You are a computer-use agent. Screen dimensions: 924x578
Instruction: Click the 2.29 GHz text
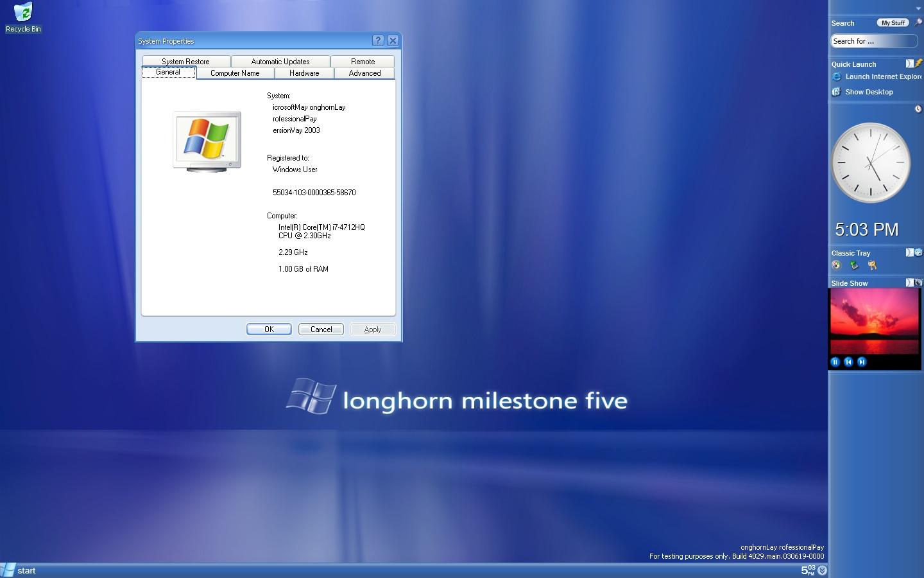(x=293, y=252)
